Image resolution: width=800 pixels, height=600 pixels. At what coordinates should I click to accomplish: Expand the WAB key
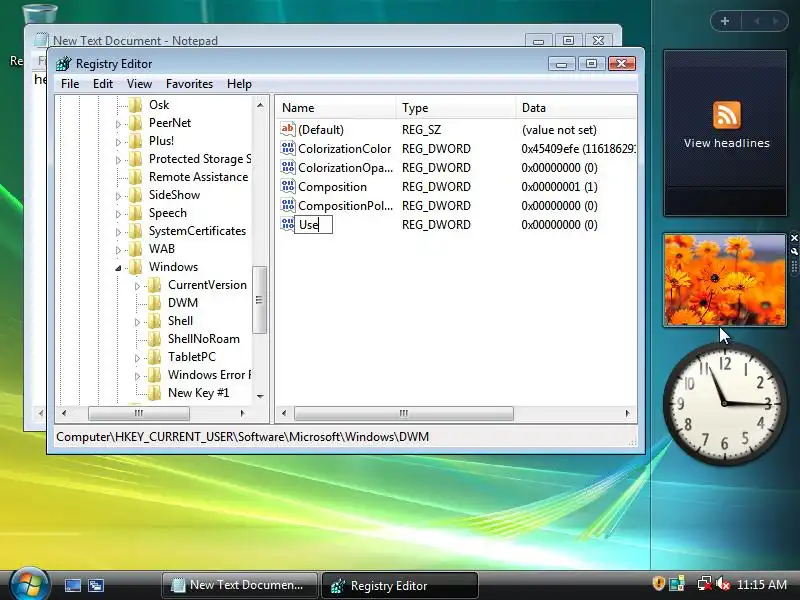click(118, 250)
